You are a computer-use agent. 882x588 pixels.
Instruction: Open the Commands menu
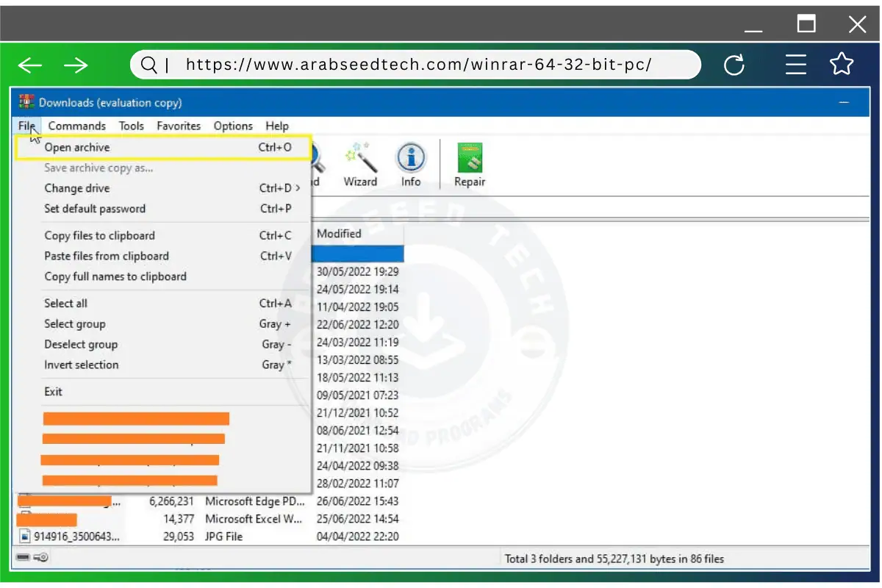[x=76, y=126]
